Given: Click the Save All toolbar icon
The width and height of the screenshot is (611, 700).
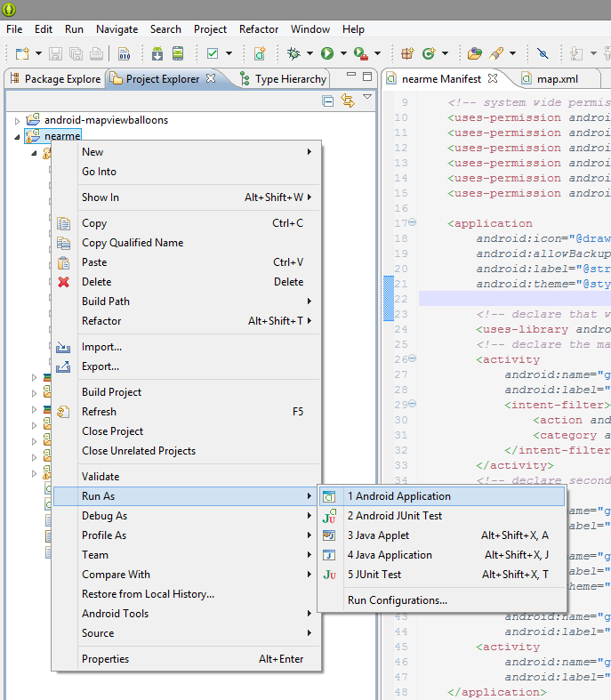Looking at the screenshot, I should coord(76,54).
